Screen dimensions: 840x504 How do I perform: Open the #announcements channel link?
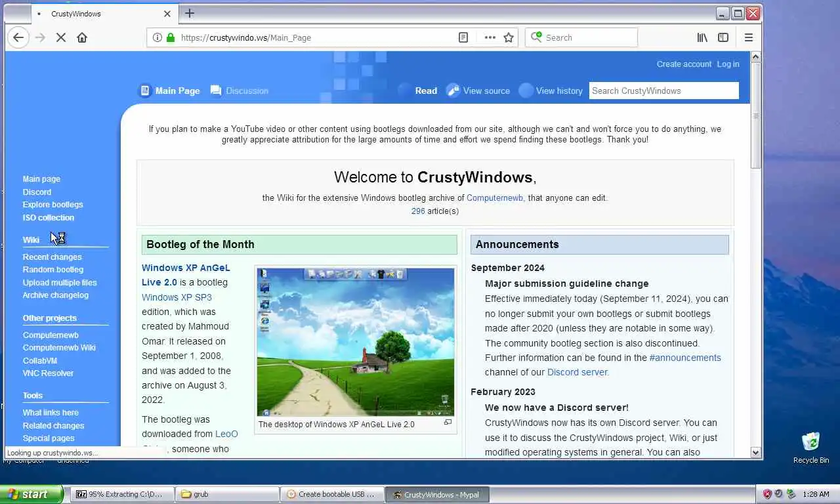point(685,358)
